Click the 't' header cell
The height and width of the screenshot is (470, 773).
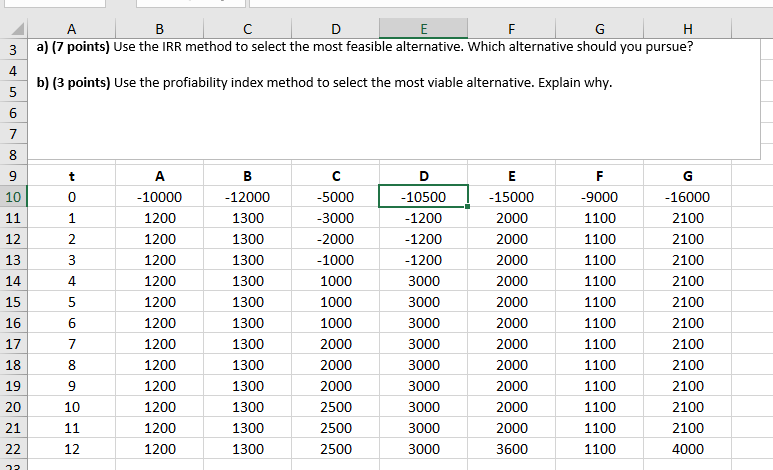coord(71,176)
